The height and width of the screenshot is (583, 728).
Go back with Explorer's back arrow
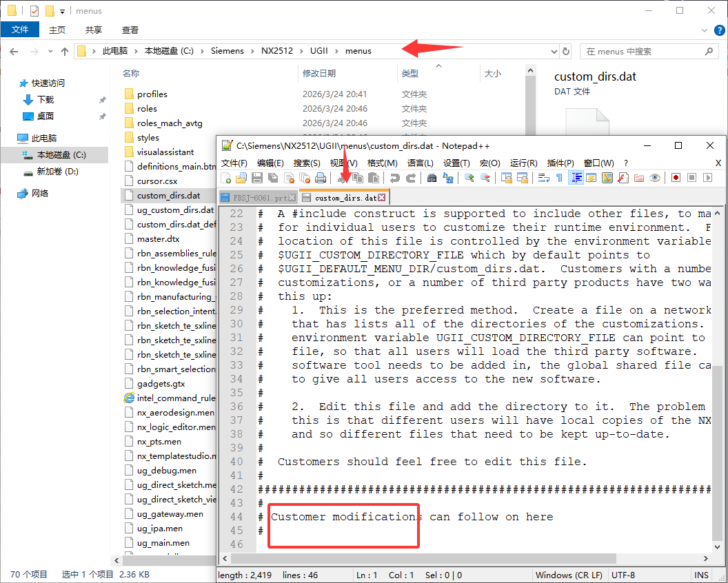[x=14, y=52]
